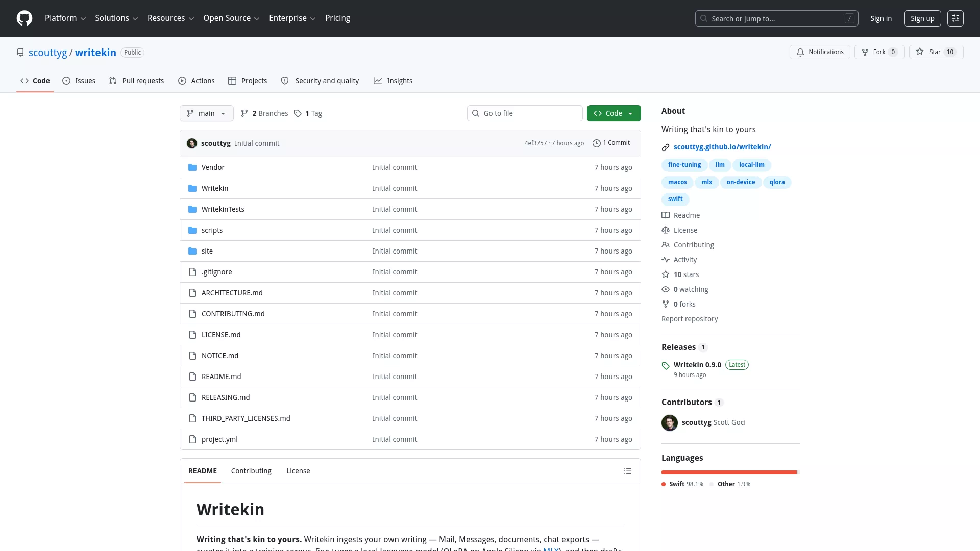
Task: Expand the Open Source dropdown menu
Action: click(231, 18)
